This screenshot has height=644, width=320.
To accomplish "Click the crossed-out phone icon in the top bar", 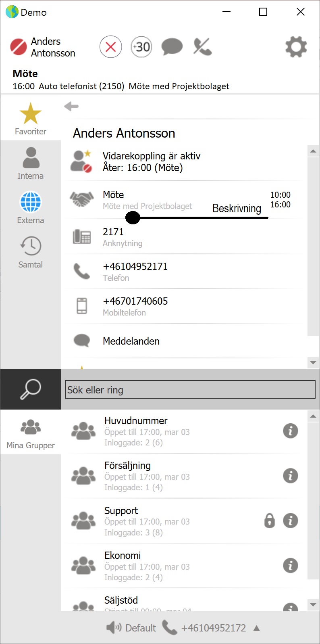I will coord(202,47).
